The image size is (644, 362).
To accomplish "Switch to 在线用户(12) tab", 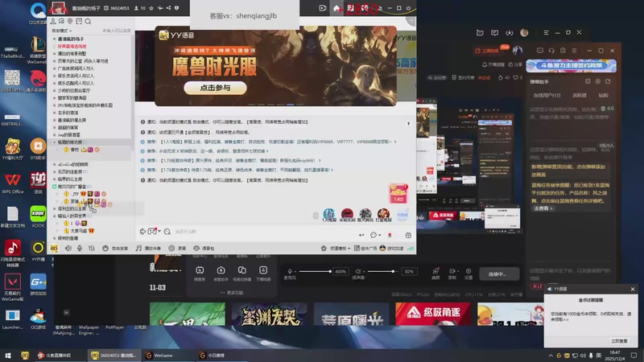I will pos(547,95).
